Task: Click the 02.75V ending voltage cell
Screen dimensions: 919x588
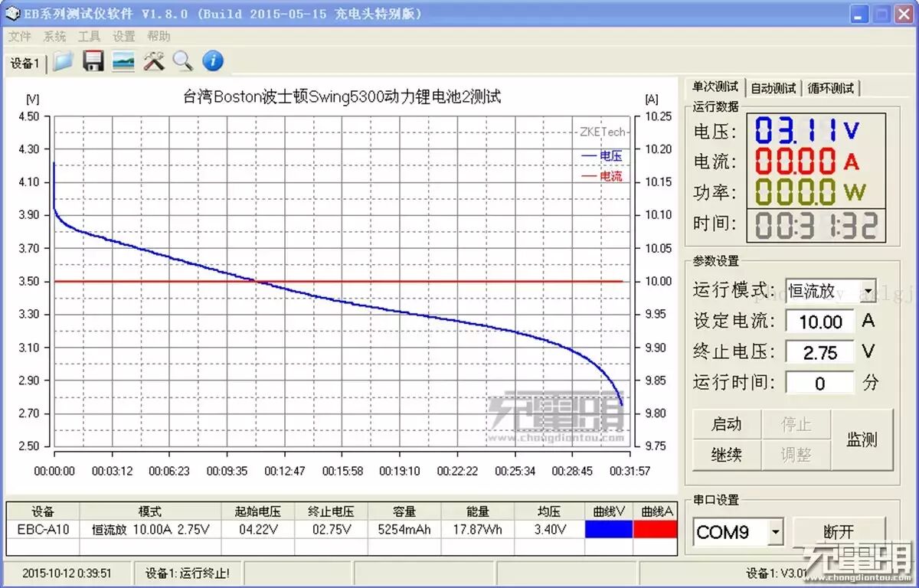Action: (x=332, y=529)
